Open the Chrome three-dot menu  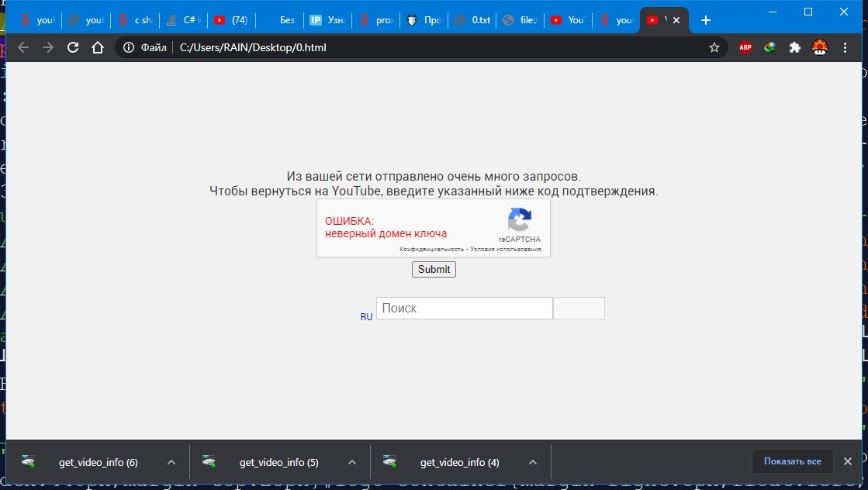click(845, 47)
